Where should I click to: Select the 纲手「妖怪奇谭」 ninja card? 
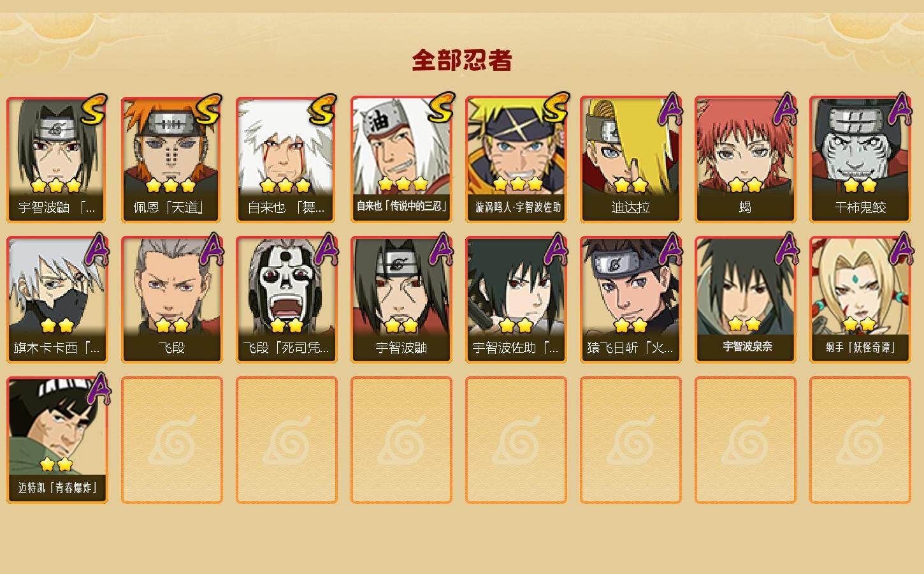pyautogui.click(x=860, y=300)
